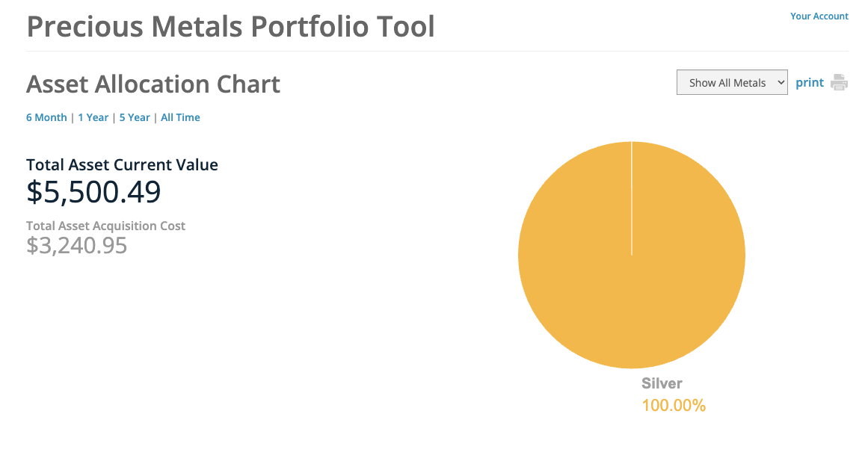Show the All Time range
The image size is (868, 455).
[180, 118]
